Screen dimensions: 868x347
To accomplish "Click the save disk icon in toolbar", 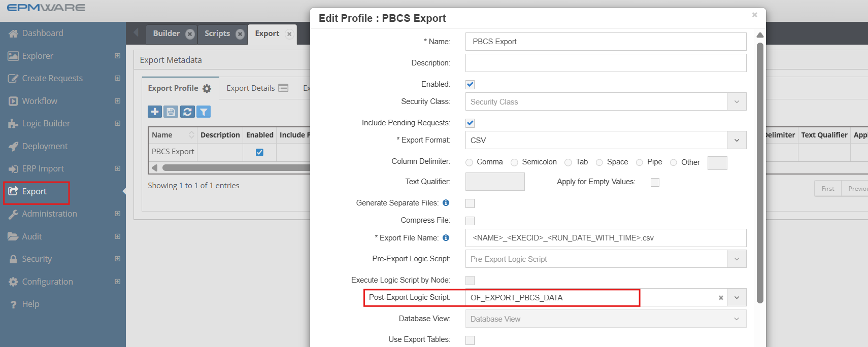I will click(171, 112).
